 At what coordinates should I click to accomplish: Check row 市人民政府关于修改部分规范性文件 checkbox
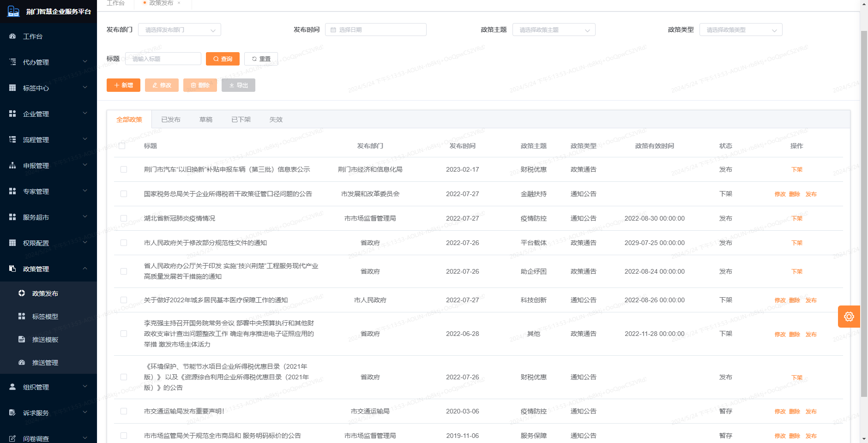124,243
